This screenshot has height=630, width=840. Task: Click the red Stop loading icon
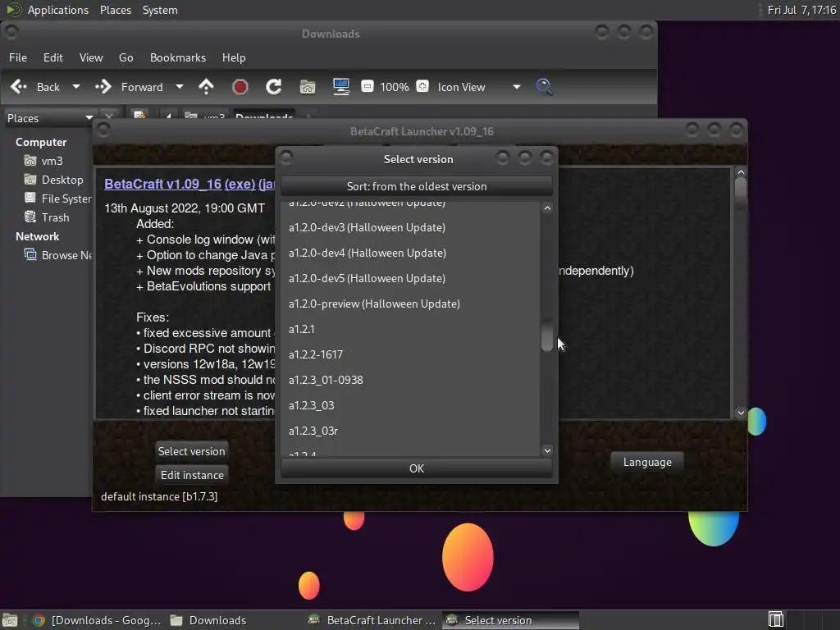[240, 87]
